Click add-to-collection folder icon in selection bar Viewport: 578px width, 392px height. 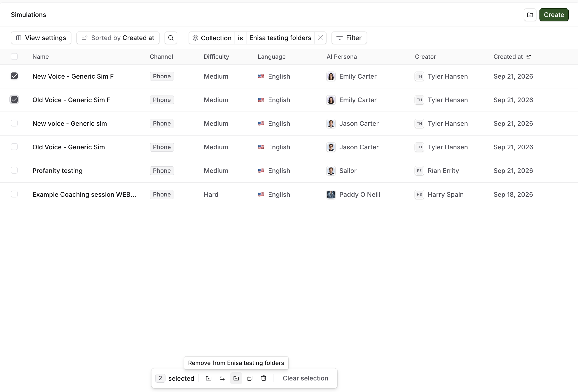coord(209,378)
